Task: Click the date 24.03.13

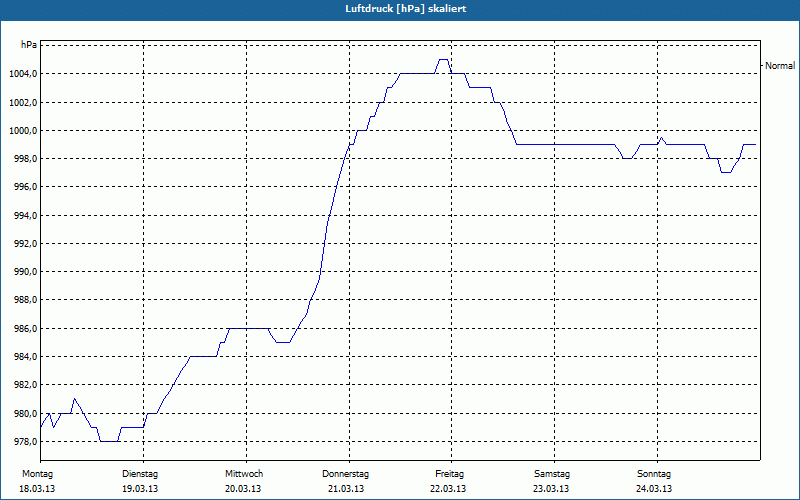Action: (654, 489)
